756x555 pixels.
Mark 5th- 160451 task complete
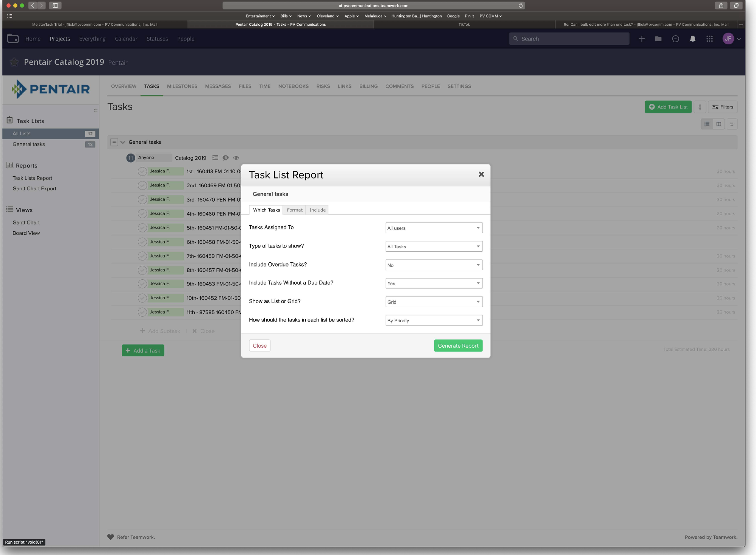(142, 228)
